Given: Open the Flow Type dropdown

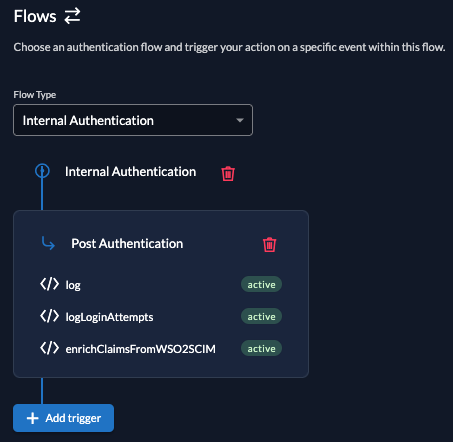Looking at the screenshot, I should pos(133,120).
